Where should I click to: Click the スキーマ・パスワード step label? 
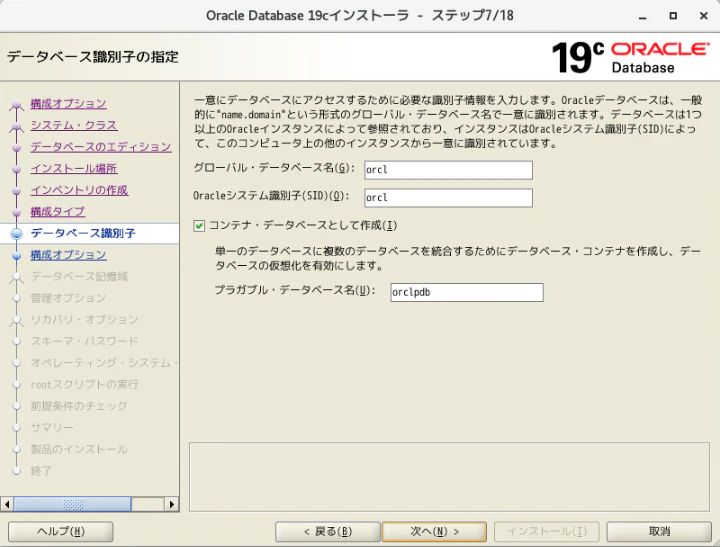click(84, 341)
